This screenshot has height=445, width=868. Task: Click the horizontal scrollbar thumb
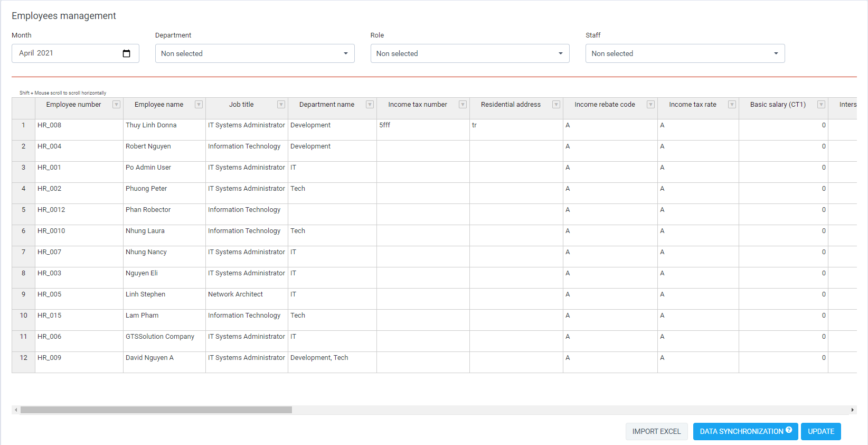pyautogui.click(x=156, y=410)
